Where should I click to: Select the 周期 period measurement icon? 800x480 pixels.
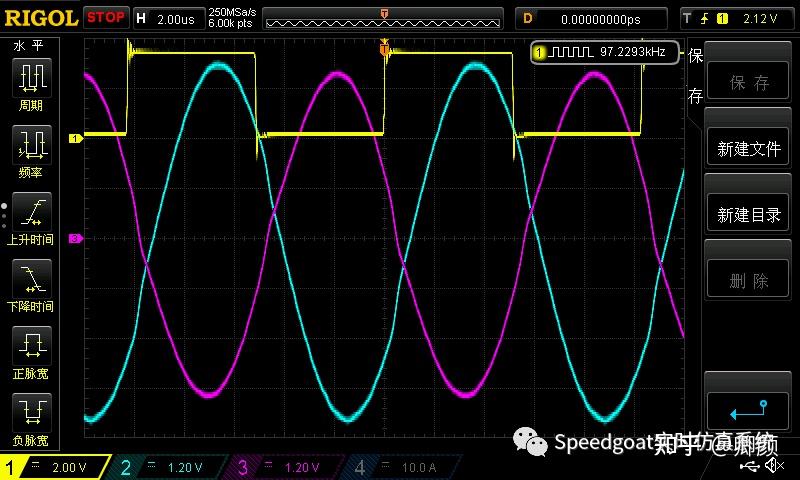31,78
